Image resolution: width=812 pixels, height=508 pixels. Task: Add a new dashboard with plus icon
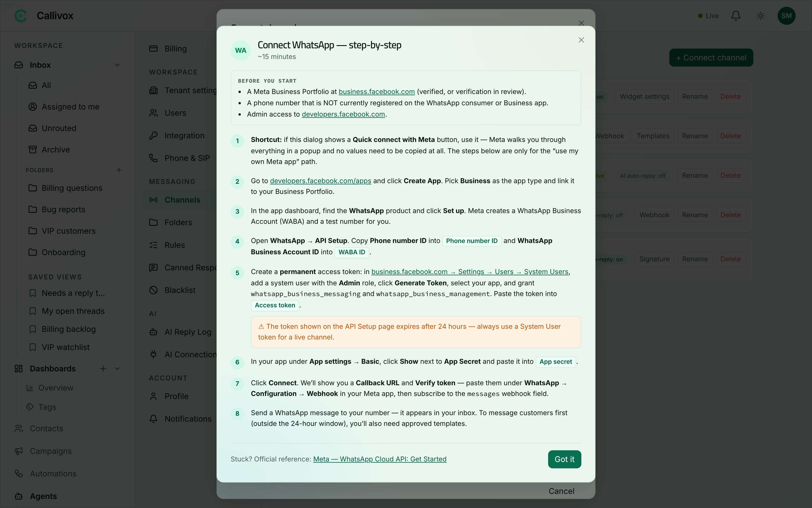(x=103, y=369)
